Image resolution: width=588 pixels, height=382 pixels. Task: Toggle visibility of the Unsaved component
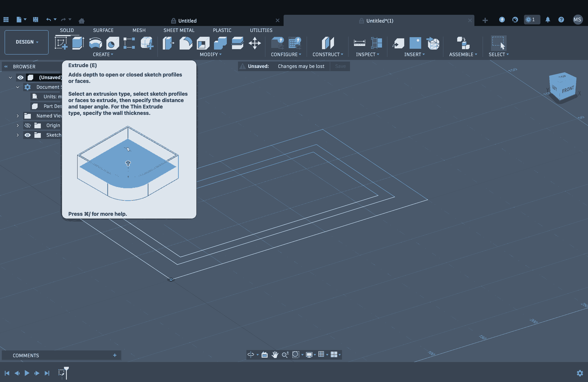tap(20, 78)
